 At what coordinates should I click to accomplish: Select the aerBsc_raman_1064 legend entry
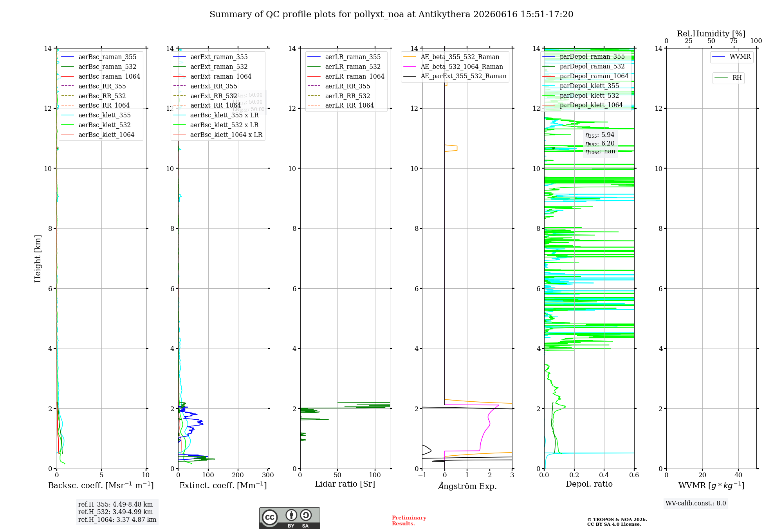click(101, 77)
